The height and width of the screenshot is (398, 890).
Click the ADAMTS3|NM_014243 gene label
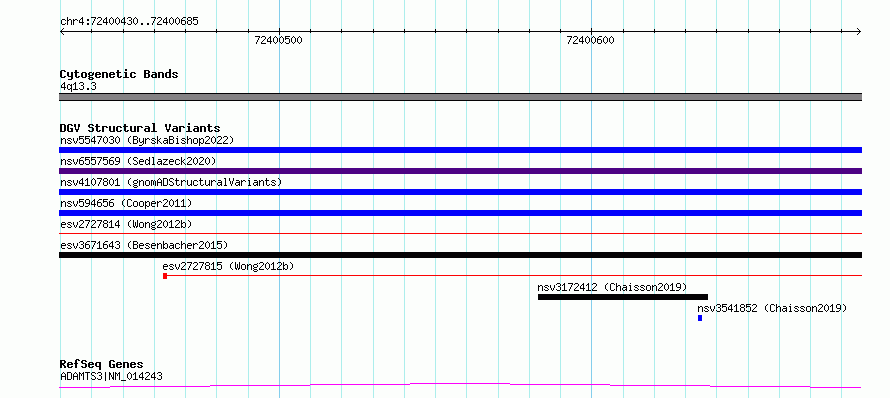coord(111,376)
